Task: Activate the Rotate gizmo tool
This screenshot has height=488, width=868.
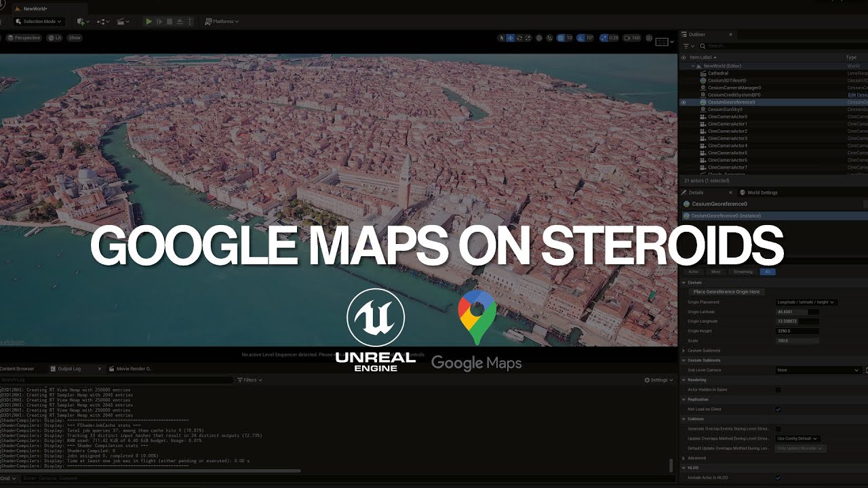Action: pos(519,38)
